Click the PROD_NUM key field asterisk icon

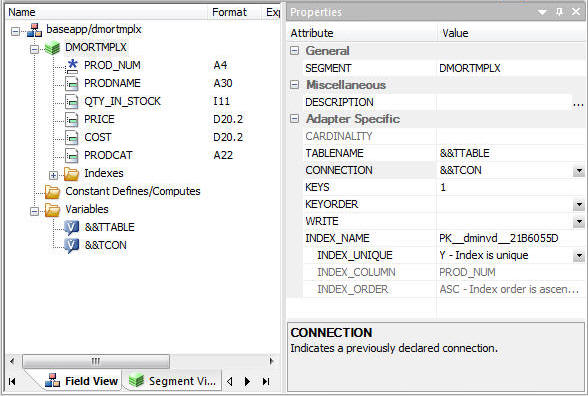click(x=72, y=66)
